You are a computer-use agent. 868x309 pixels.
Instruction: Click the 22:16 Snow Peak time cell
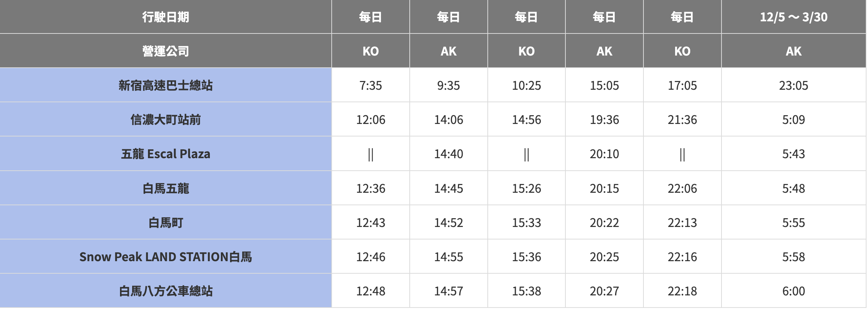682,257
